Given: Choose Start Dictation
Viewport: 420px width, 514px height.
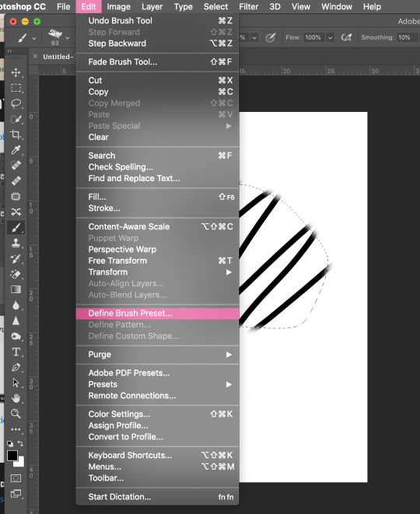Looking at the screenshot, I should pyautogui.click(x=157, y=497).
